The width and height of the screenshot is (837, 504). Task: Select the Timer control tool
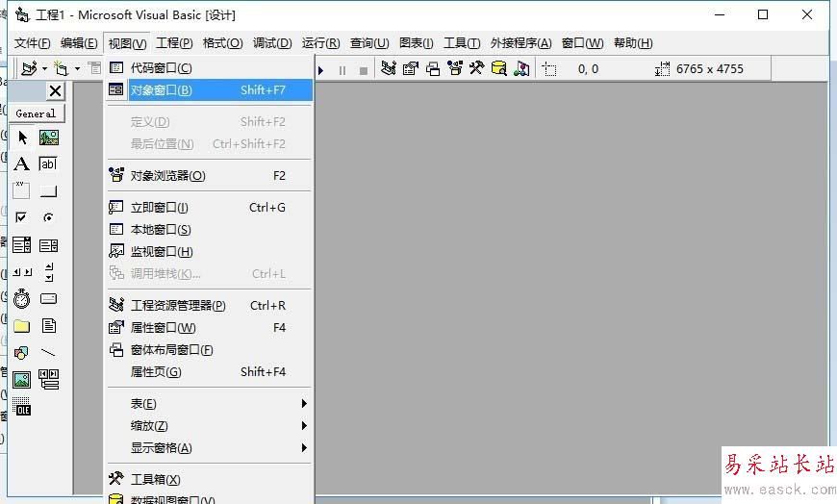(x=22, y=299)
